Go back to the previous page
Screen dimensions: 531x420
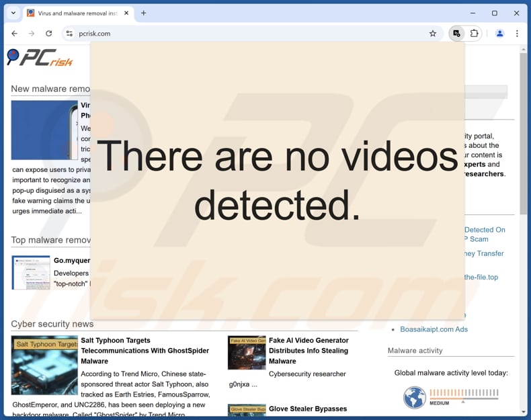[x=14, y=34]
